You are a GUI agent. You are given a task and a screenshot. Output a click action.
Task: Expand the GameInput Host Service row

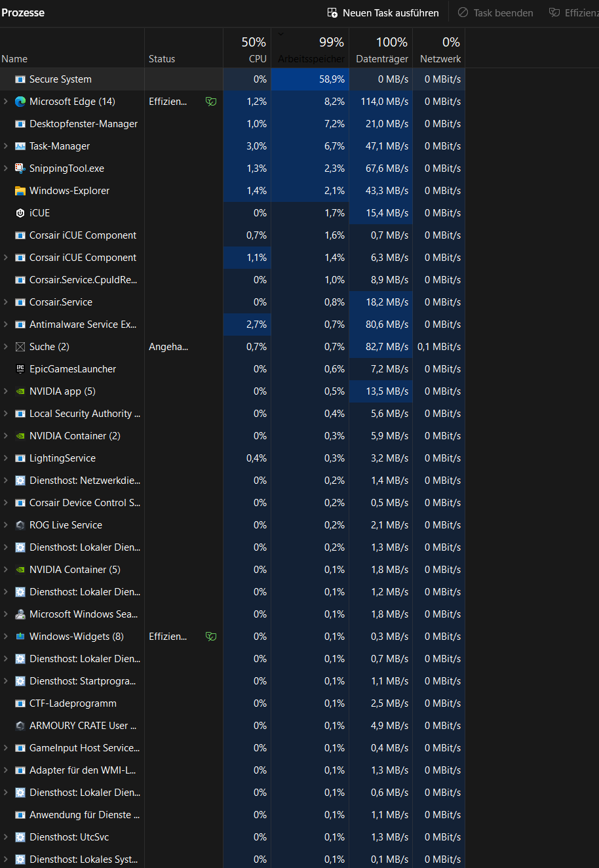click(x=6, y=748)
